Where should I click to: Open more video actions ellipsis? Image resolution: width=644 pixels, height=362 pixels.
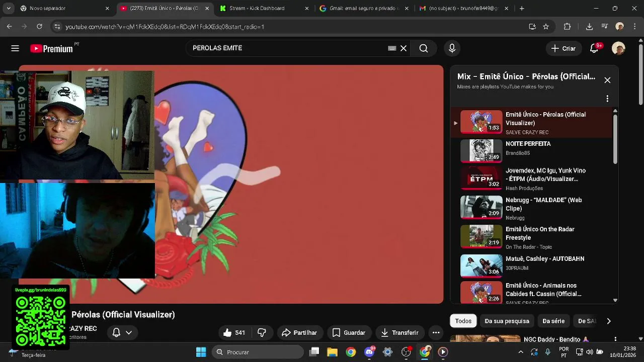(436, 332)
